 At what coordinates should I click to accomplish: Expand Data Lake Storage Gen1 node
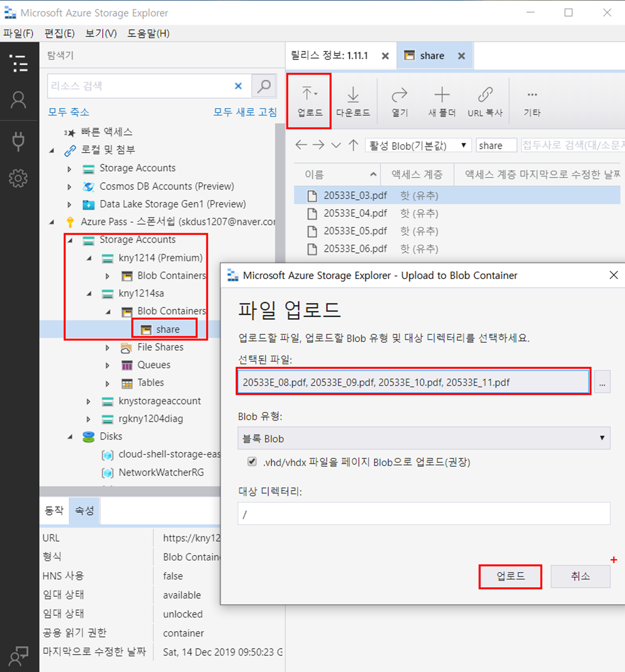[x=69, y=205]
